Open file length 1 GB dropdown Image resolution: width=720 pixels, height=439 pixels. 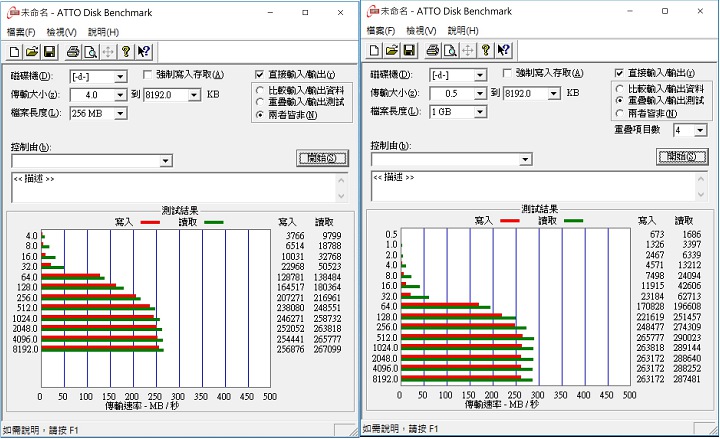[480, 112]
